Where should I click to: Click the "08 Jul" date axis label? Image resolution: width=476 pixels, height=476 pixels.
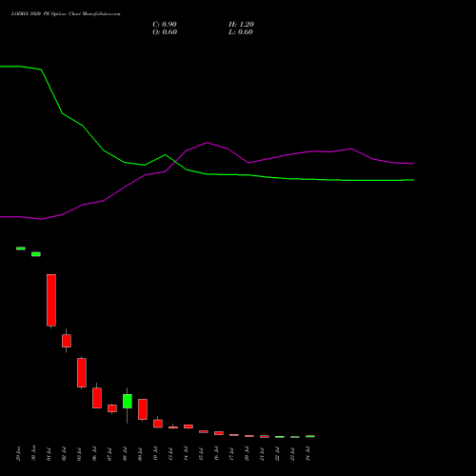(x=125, y=454)
